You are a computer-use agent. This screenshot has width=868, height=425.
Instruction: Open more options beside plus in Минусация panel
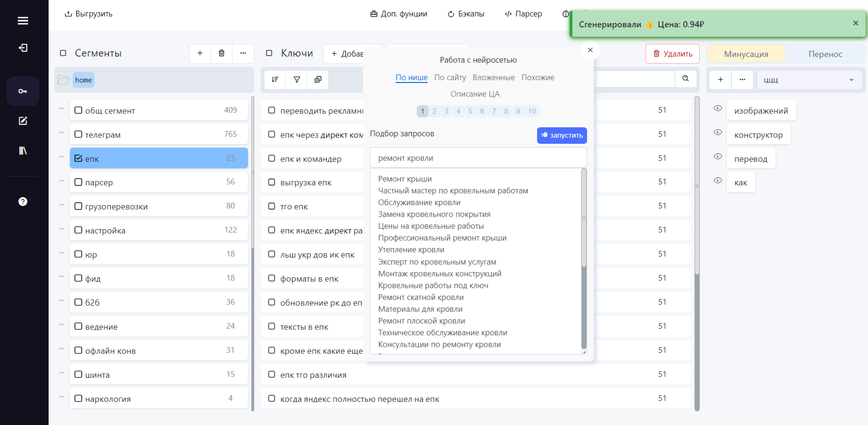(742, 80)
